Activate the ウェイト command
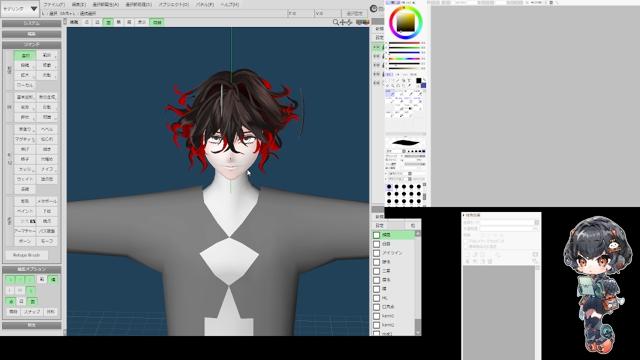640x360 pixels. (x=25, y=179)
